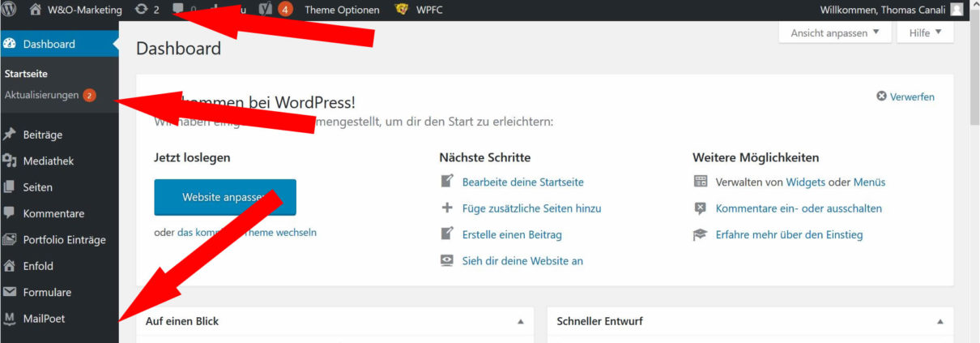Click the Weitere Möglichkeiten heading
The width and height of the screenshot is (980, 343).
(x=756, y=157)
